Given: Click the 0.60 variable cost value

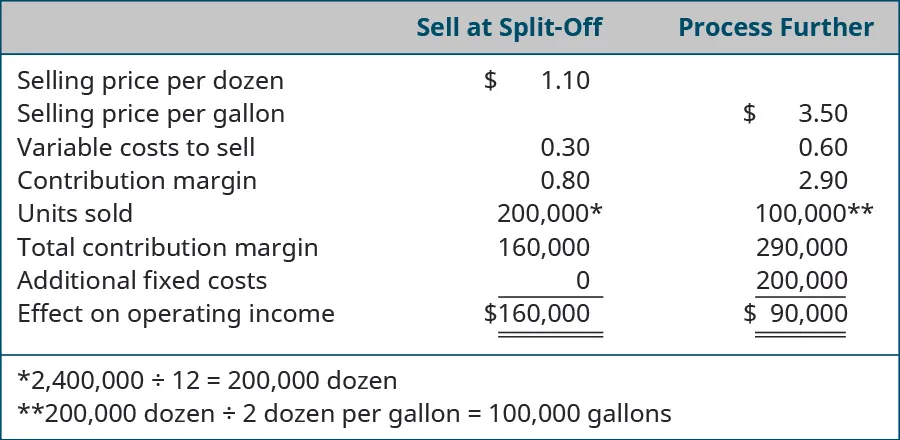Looking at the screenshot, I should pos(823,148).
